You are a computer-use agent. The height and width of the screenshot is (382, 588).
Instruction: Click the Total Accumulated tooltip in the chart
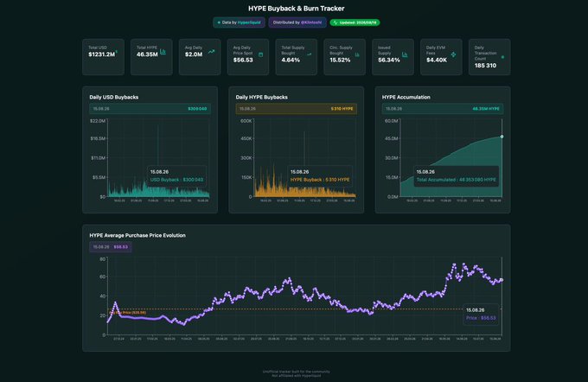tap(456, 175)
